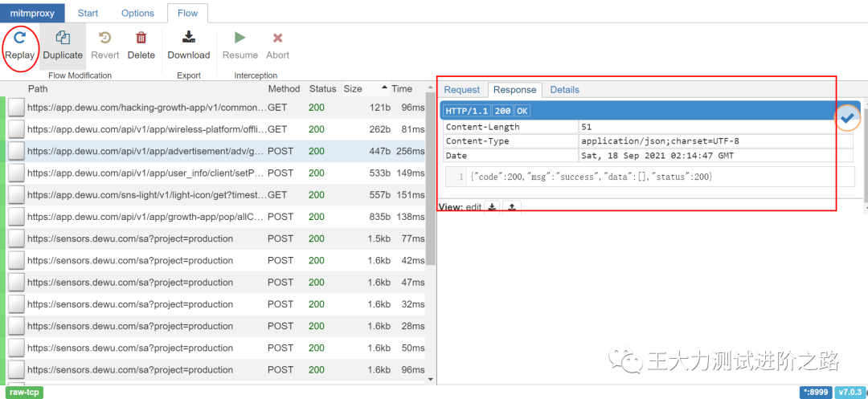Click icon of sensors row with 42ms
The height and width of the screenshot is (399, 868).
[17, 260]
